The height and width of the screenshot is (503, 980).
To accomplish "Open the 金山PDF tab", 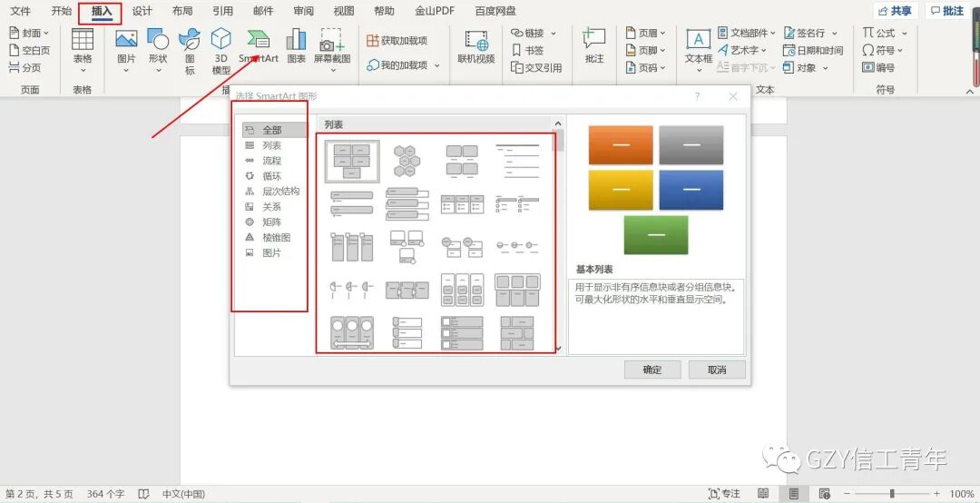I will pyautogui.click(x=435, y=11).
